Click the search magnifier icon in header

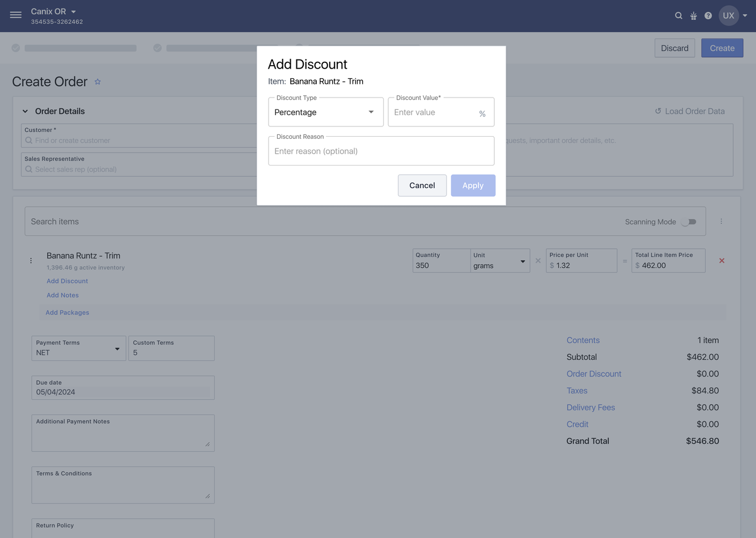coord(678,16)
